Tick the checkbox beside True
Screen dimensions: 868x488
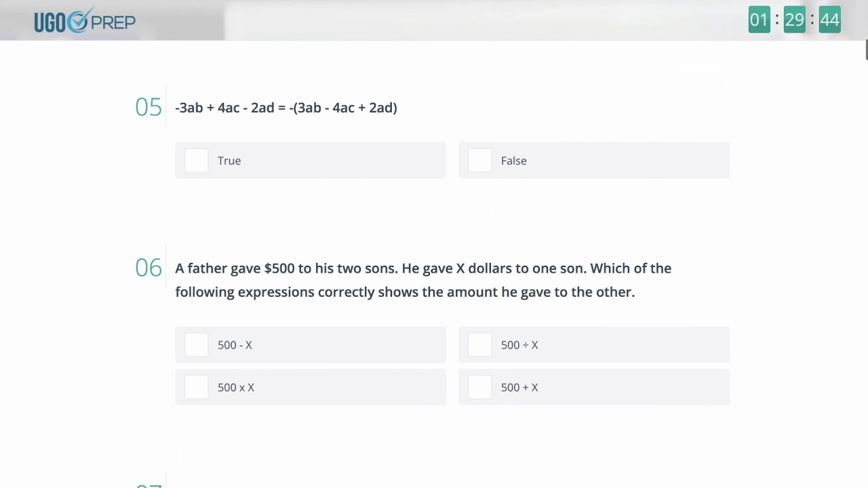click(197, 161)
